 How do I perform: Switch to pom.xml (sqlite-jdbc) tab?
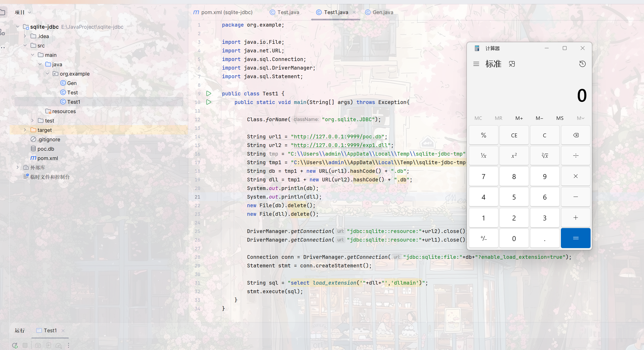pos(223,12)
